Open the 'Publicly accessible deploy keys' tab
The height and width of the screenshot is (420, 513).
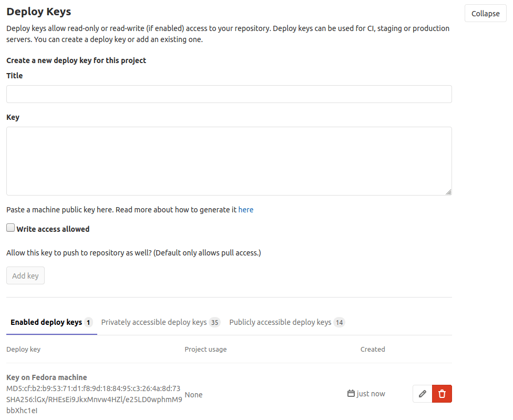[x=280, y=322]
